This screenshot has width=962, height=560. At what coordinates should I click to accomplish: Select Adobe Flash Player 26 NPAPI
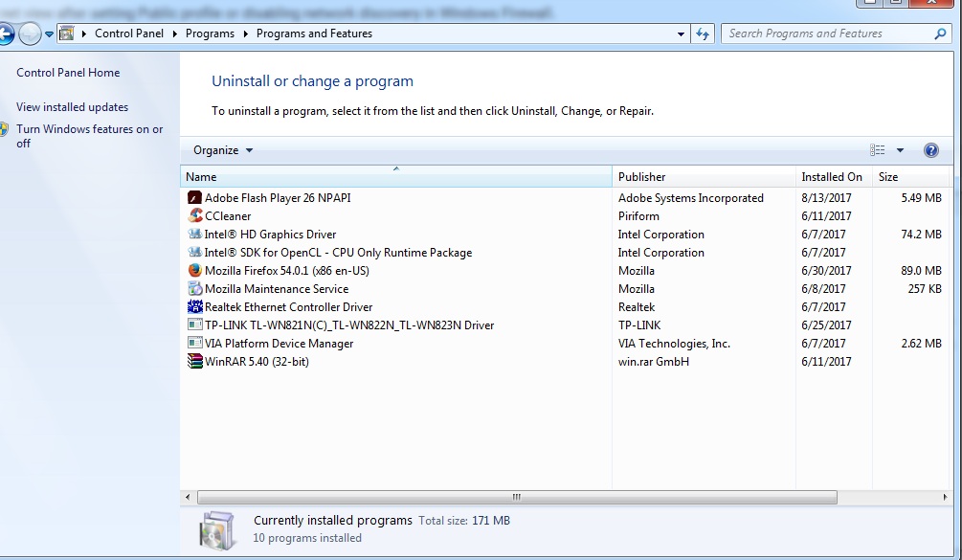point(278,197)
